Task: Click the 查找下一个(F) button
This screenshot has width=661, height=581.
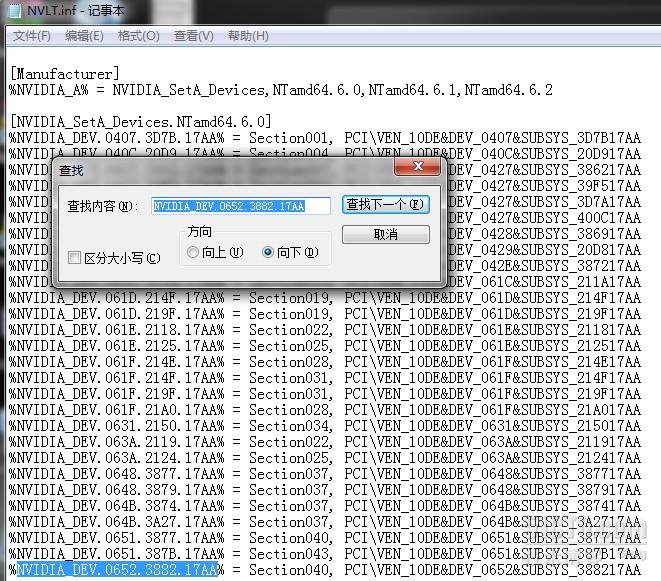Action: [386, 204]
